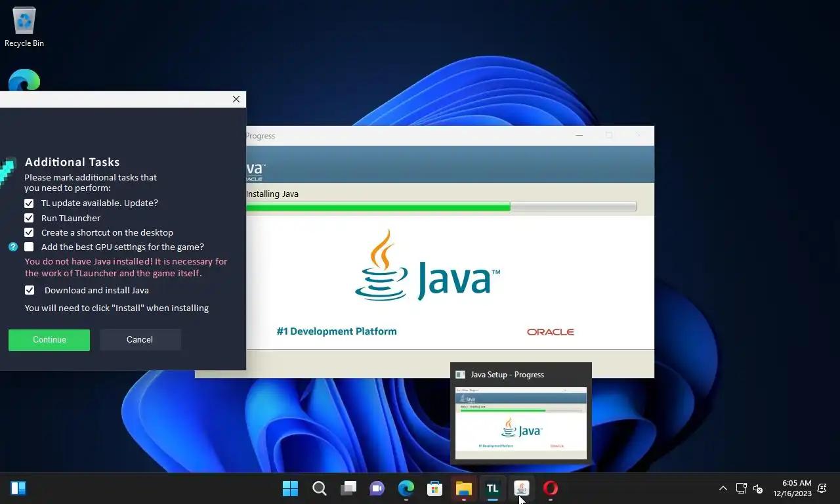Open the Chat app on taskbar
Image resolution: width=840 pixels, height=504 pixels.
[377, 488]
